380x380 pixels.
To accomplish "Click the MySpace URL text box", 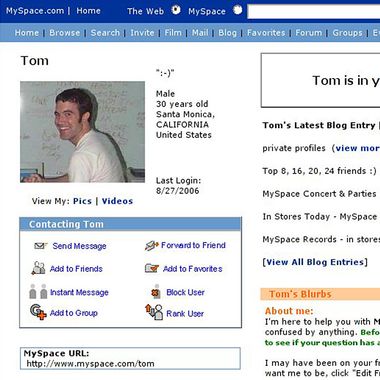I will tap(130, 359).
